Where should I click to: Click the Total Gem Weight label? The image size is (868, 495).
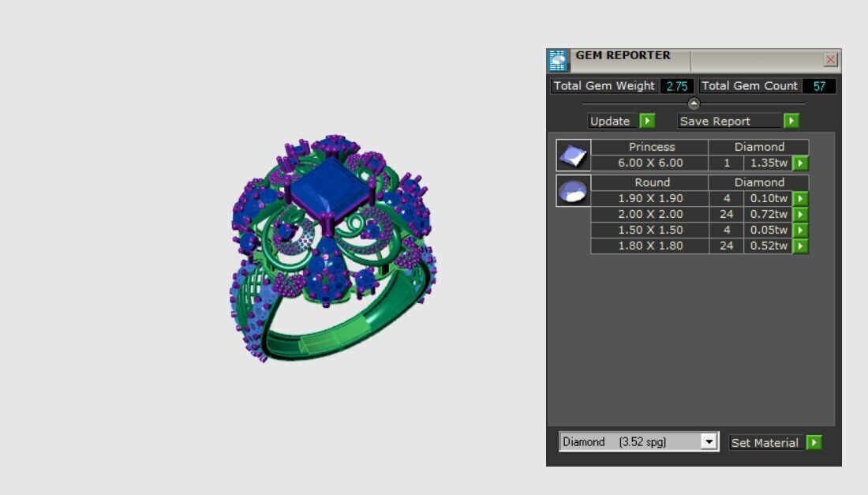point(604,86)
